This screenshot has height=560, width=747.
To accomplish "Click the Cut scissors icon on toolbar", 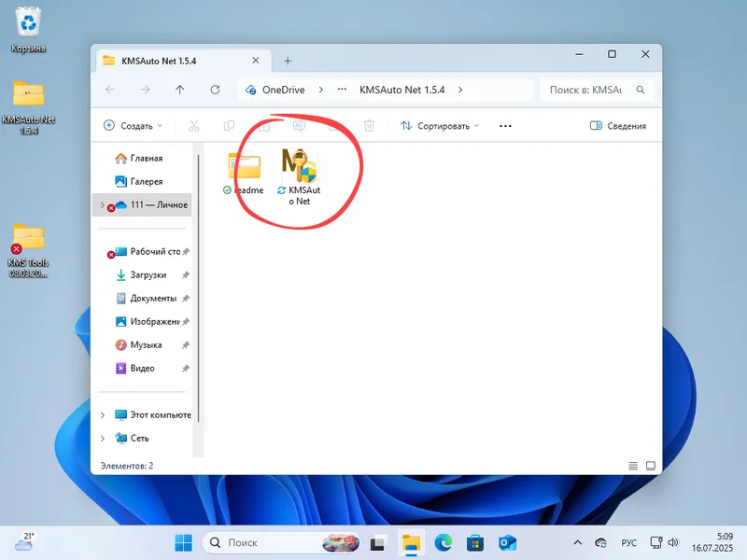I will tap(194, 124).
